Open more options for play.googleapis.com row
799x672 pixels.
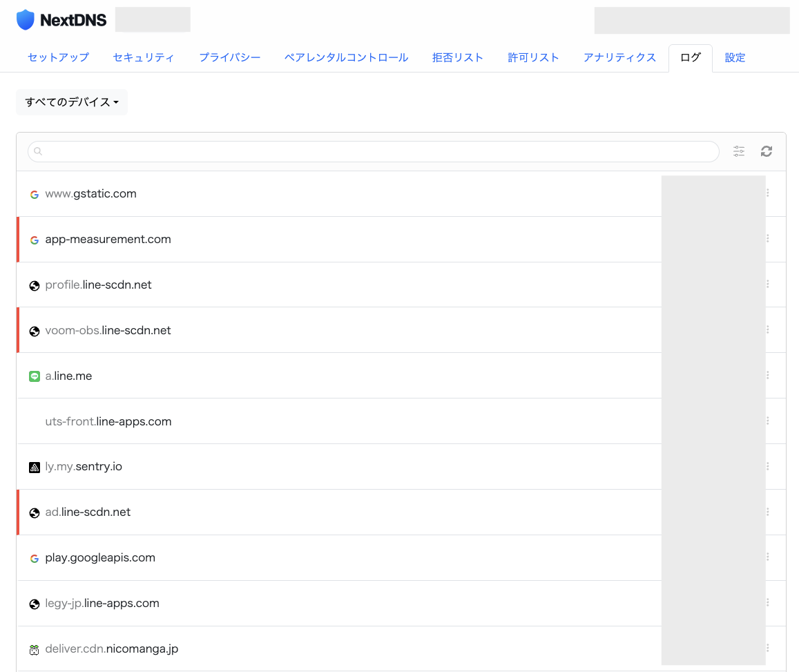tap(768, 557)
